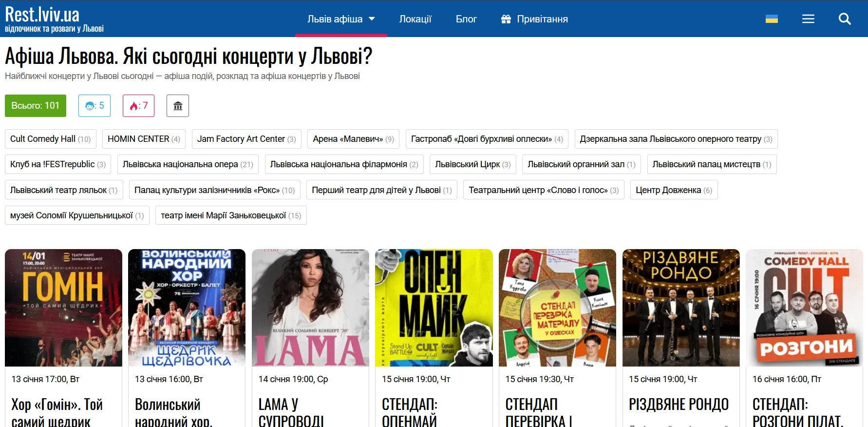
Task: Filter by Львівська національна опера venue
Action: pyautogui.click(x=188, y=164)
